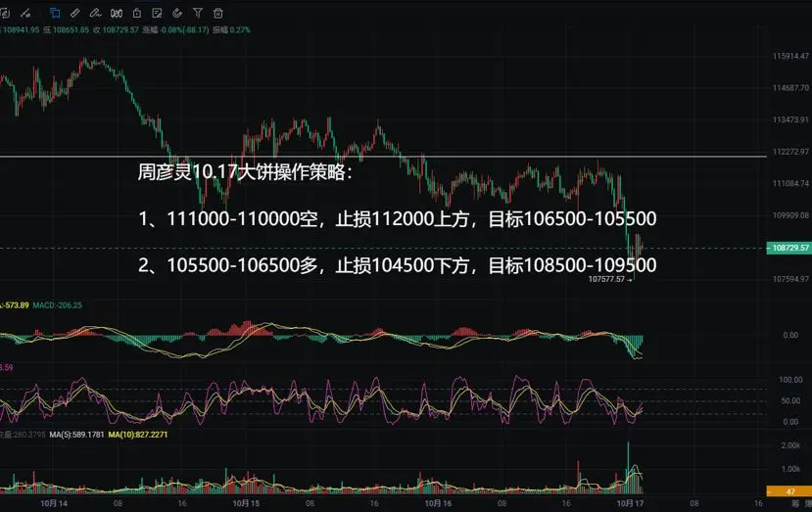
Task: Click the 115914.47 price axis label
Action: pyautogui.click(x=790, y=56)
